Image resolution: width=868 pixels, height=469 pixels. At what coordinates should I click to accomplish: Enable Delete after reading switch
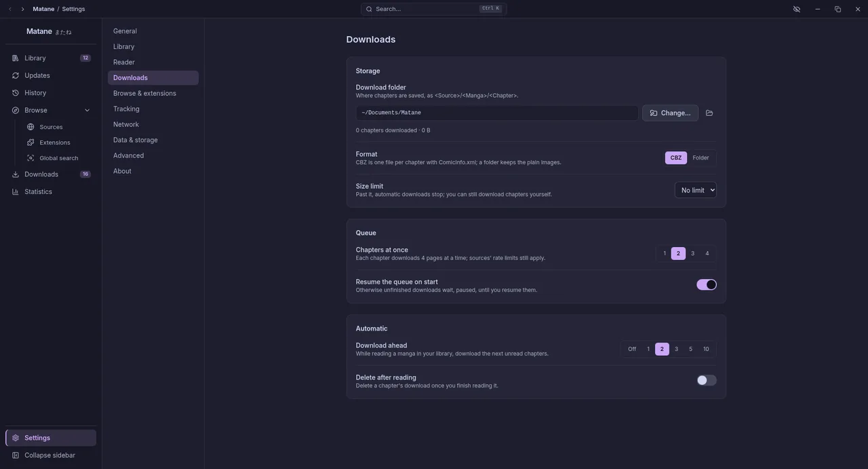click(x=707, y=381)
